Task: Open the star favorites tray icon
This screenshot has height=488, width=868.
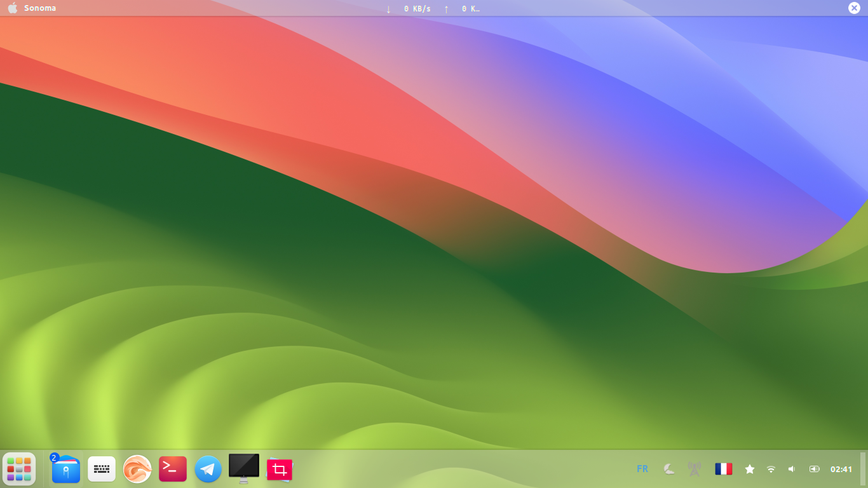Action: (x=750, y=469)
